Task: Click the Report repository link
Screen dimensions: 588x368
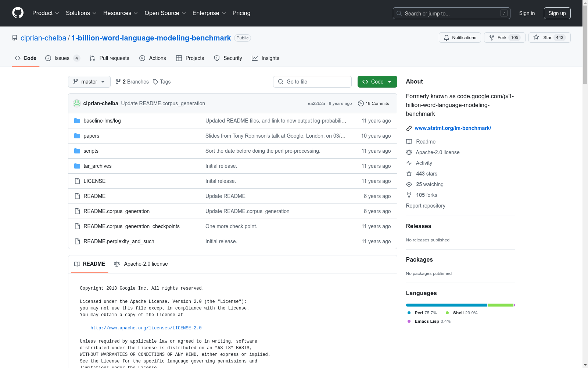Action: click(x=426, y=206)
